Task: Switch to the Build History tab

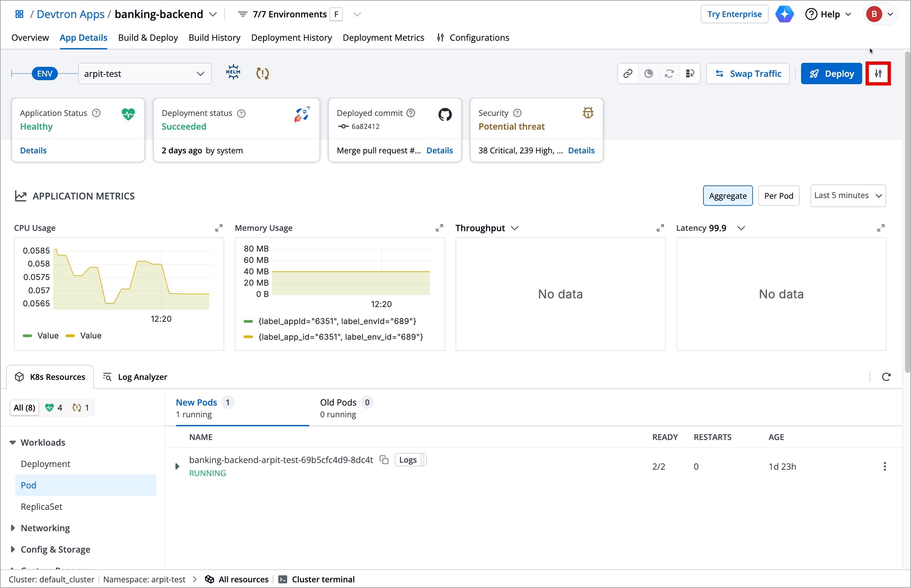Action: 214,38
